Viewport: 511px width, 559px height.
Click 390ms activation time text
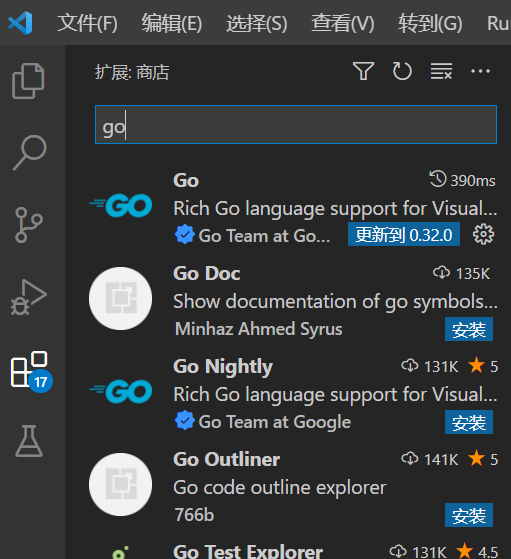pos(473,181)
